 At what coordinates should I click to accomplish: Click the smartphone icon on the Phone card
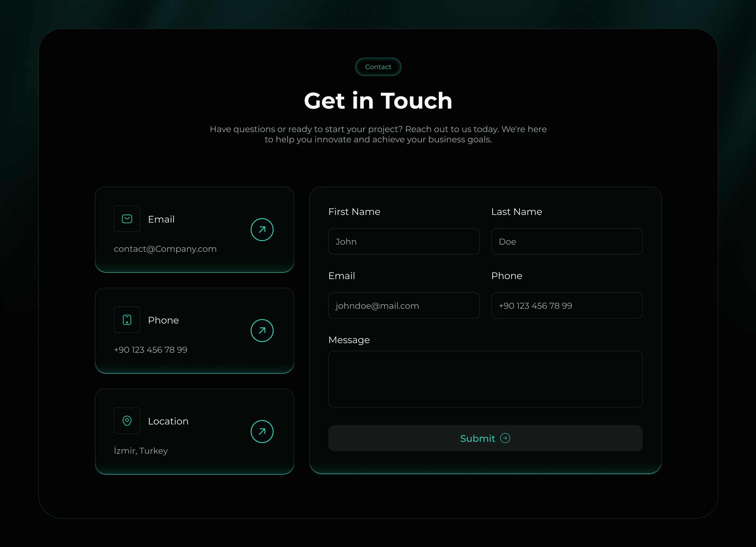[x=127, y=320]
